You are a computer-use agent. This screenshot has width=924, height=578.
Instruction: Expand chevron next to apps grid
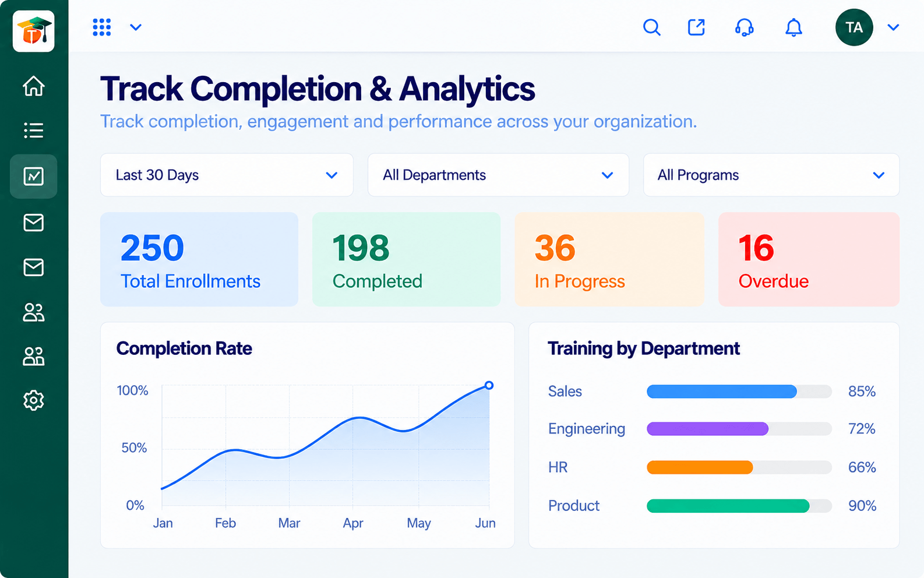[x=136, y=27]
